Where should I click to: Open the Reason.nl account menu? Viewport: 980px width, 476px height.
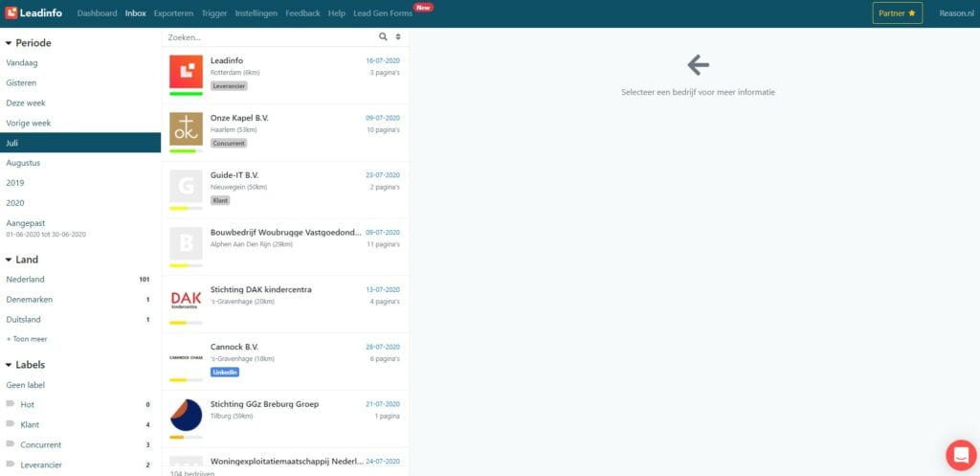(957, 13)
